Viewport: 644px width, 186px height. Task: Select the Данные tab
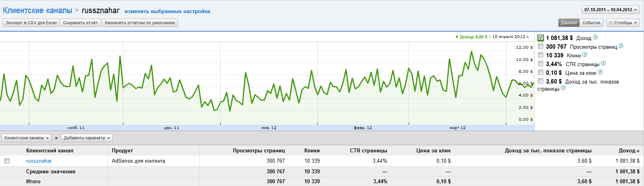pos(569,23)
